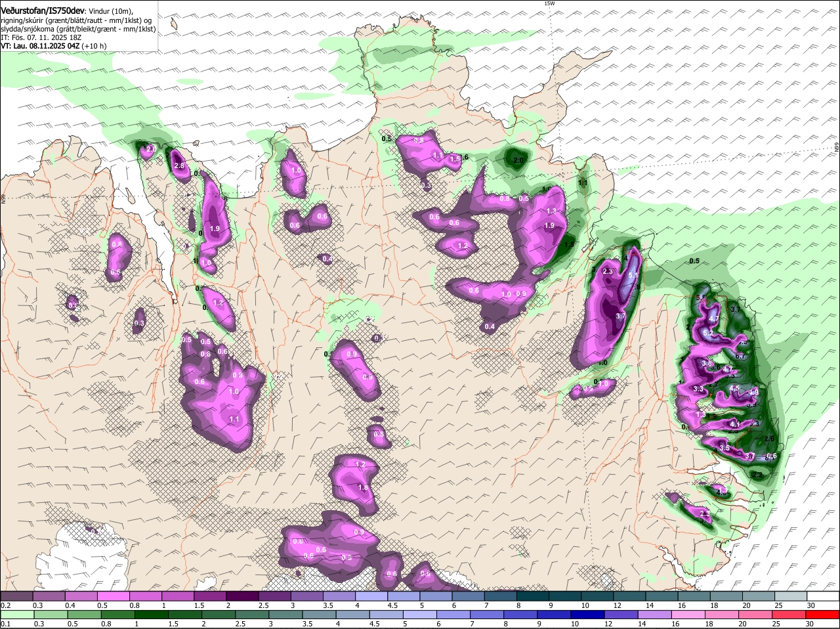Click the 5.1 value in the eastern purple band

(633, 276)
